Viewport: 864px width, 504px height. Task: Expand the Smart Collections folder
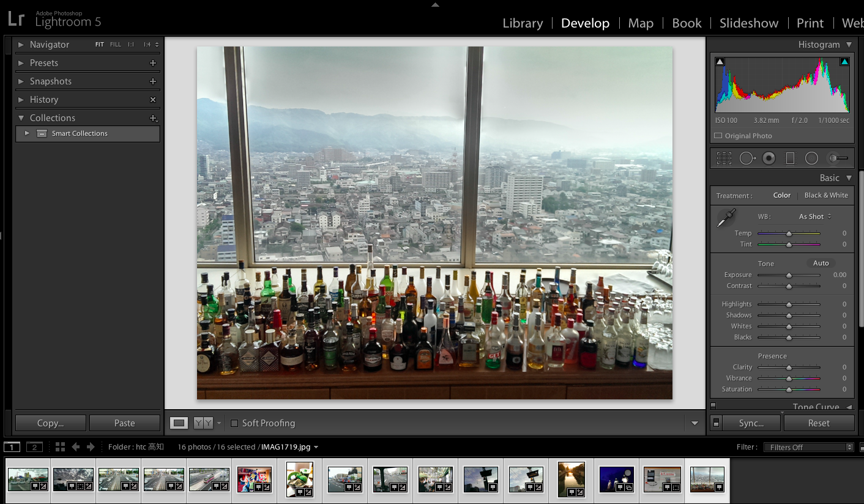[x=27, y=133]
